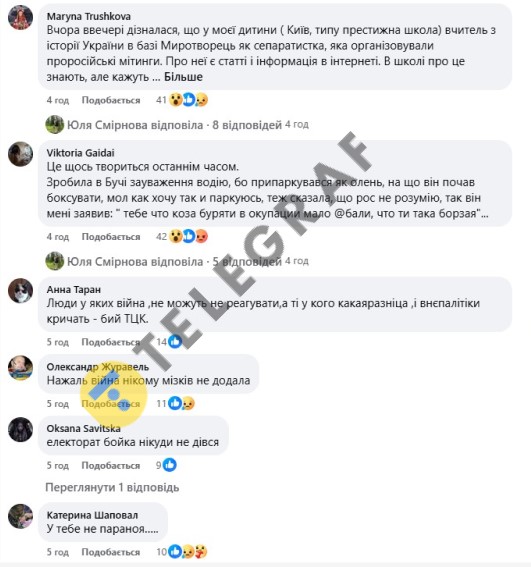Open Maryna Trushkova's profile avatar

[x=21, y=17]
